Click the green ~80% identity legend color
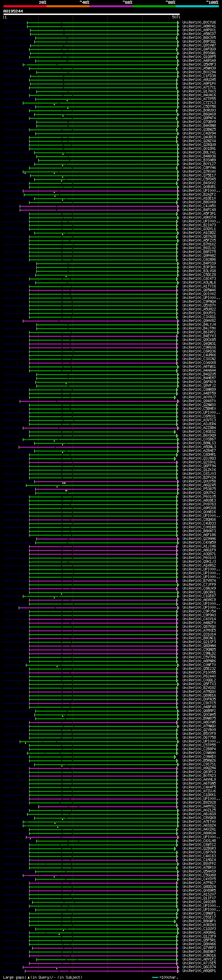Viewport: 222px width, 980px height. (x=154, y=7)
